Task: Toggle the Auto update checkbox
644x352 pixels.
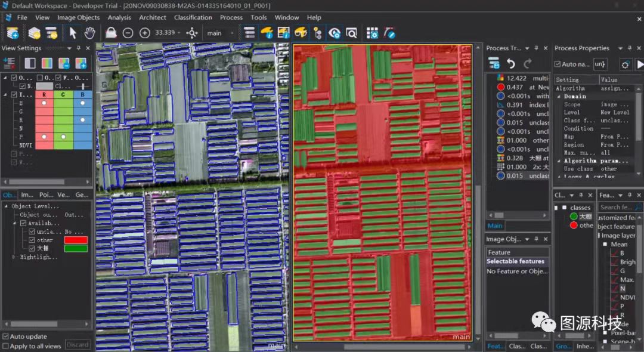Action: click(x=5, y=336)
